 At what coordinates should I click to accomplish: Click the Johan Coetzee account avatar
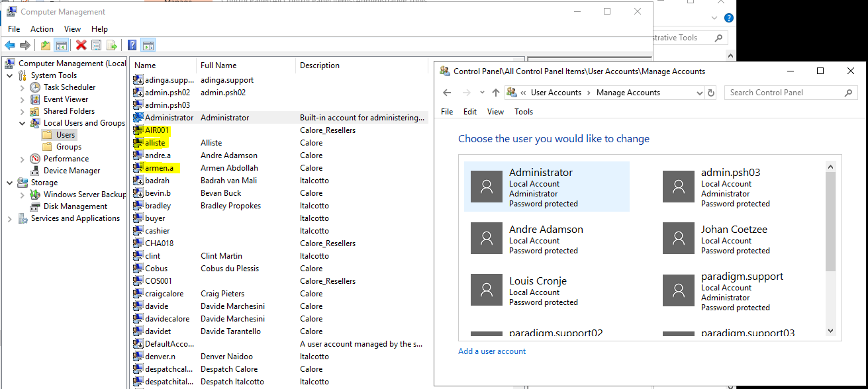pyautogui.click(x=679, y=238)
